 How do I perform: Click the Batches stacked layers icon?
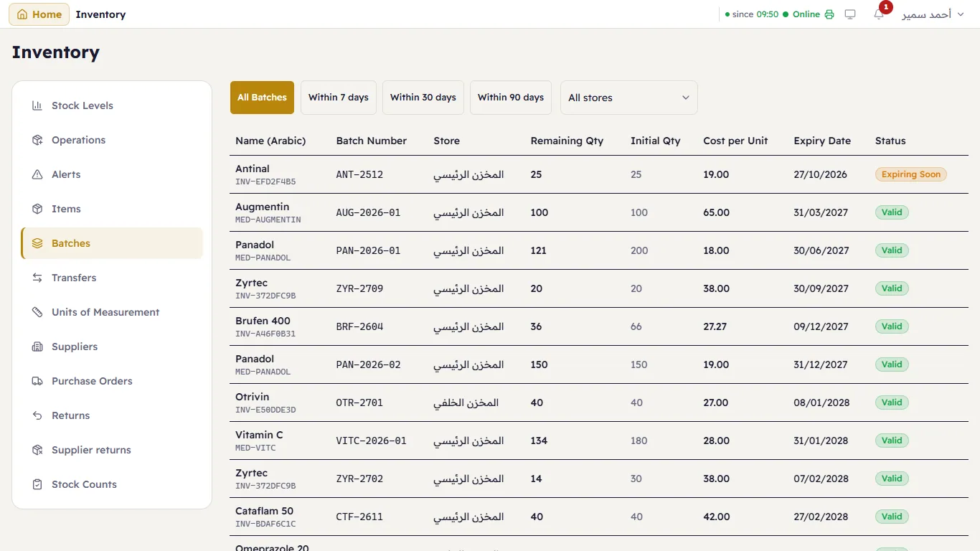click(x=37, y=243)
